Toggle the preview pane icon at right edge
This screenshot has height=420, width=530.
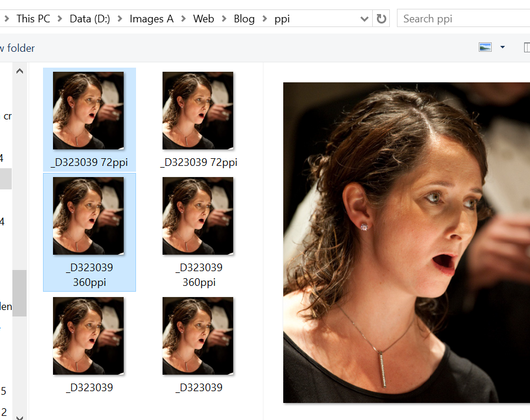click(526, 47)
